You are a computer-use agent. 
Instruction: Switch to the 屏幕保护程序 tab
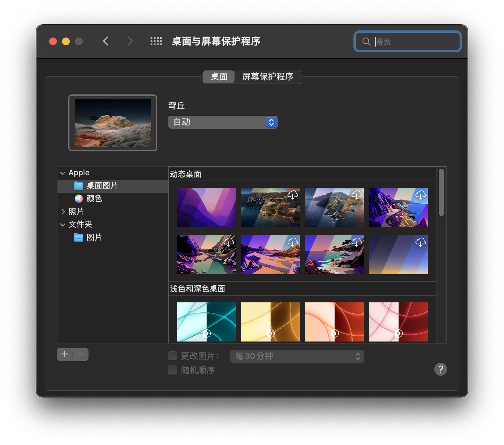tap(268, 77)
